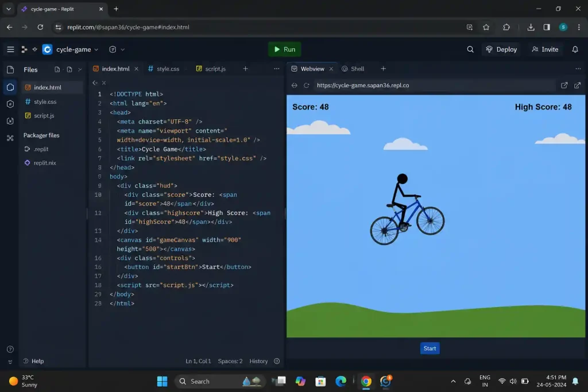Click the Replit logo icon beside cycle-game
This screenshot has height=392, width=588.
tap(47, 49)
